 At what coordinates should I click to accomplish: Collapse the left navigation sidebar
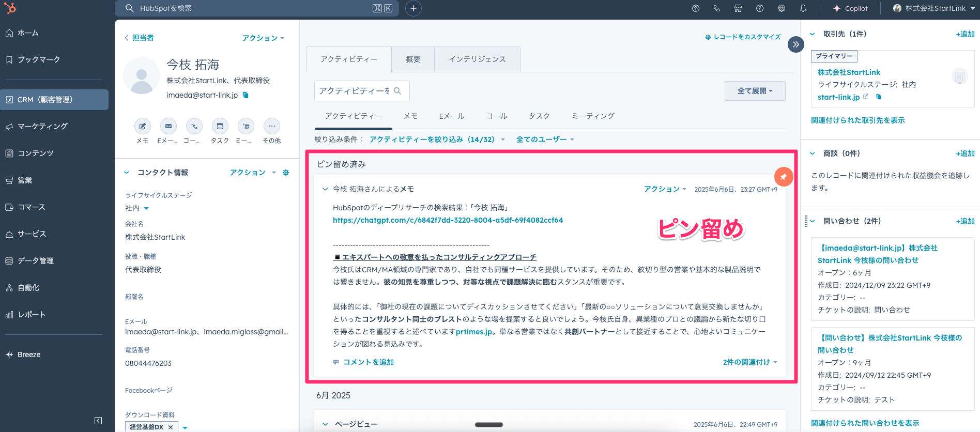pos(98,421)
